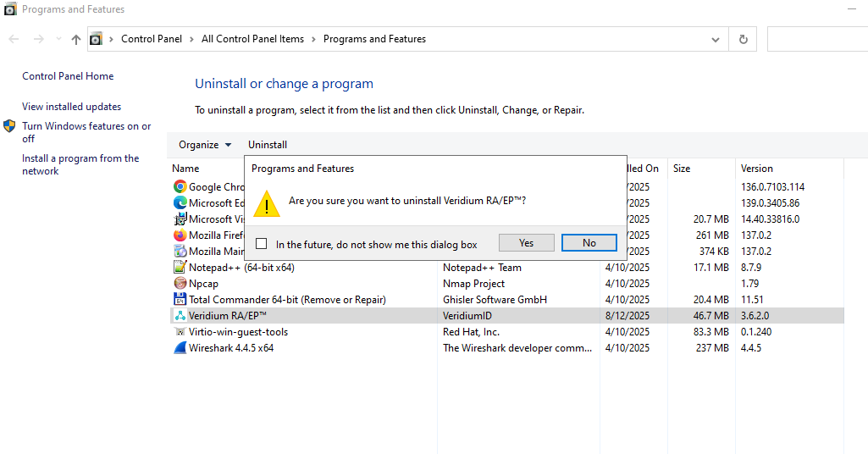Click the Veridium RA/EP program icon
This screenshot has height=454, width=868.
[180, 316]
